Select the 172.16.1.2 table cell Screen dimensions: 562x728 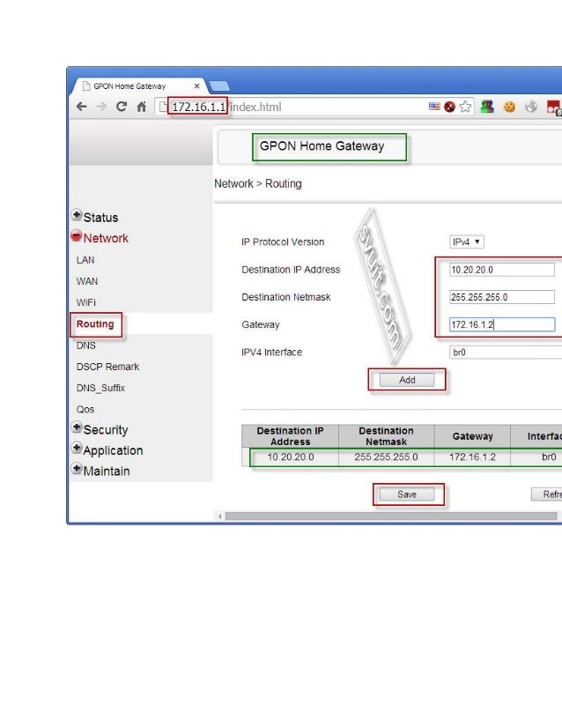coord(472,457)
